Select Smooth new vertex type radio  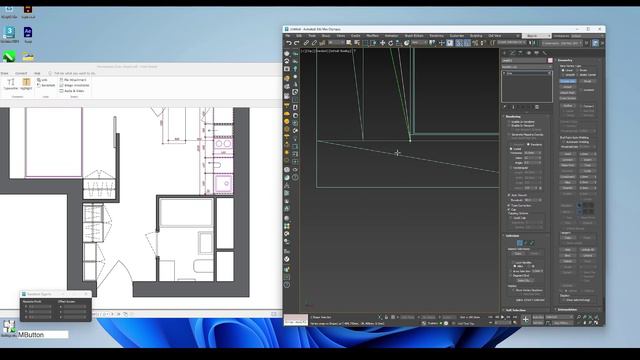pyautogui.click(x=563, y=75)
